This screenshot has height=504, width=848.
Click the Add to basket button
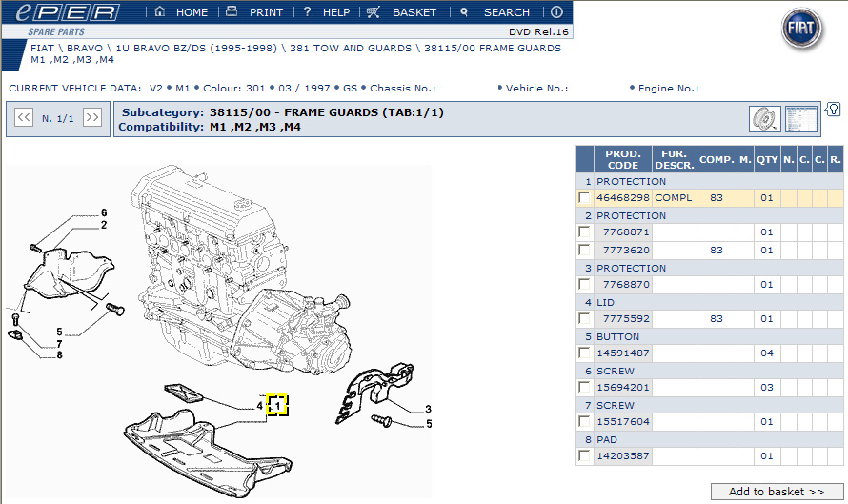click(777, 492)
